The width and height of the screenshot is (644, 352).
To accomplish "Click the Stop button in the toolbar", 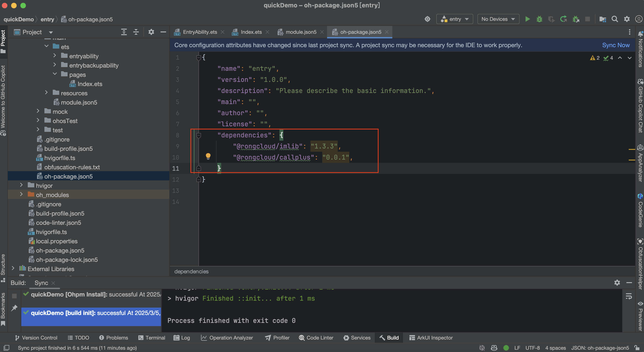I will point(588,19).
